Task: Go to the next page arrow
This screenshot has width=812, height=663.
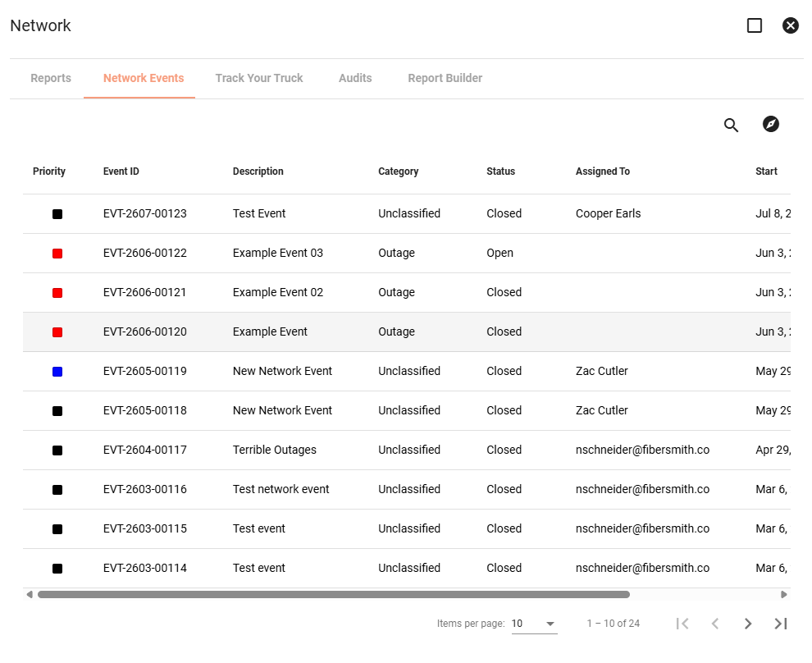Action: [x=748, y=624]
